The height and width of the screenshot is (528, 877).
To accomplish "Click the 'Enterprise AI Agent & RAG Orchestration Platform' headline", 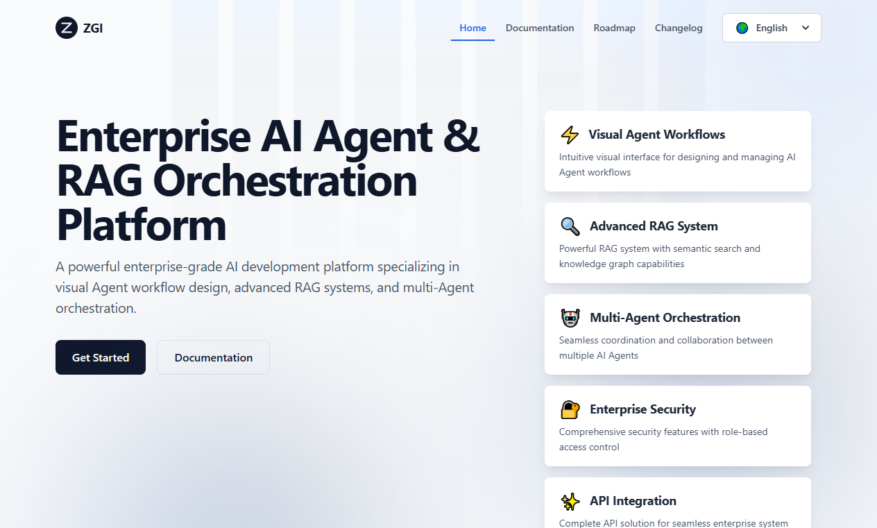I will (268, 180).
